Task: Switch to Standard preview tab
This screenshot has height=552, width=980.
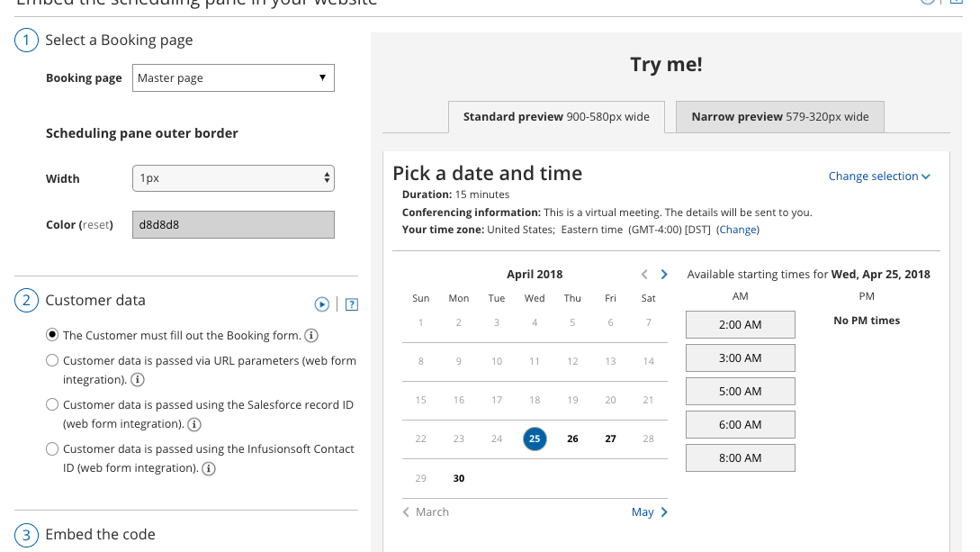Action: 556,117
